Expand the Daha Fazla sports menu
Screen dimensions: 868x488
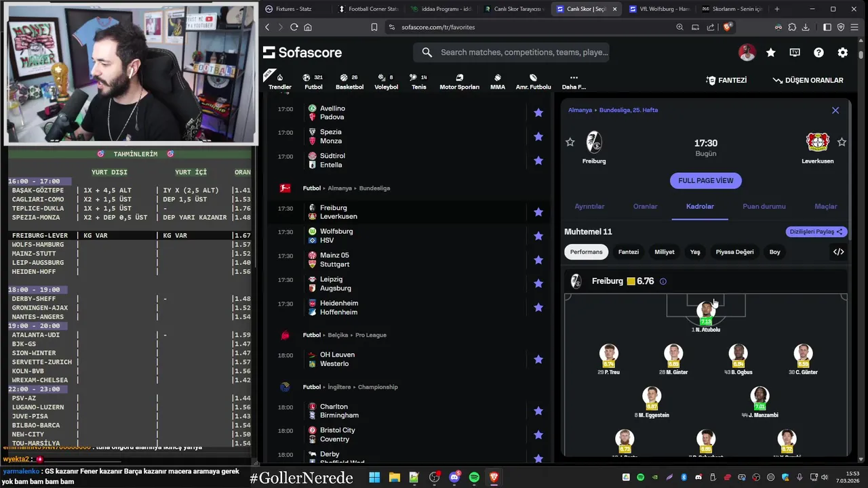click(574, 81)
